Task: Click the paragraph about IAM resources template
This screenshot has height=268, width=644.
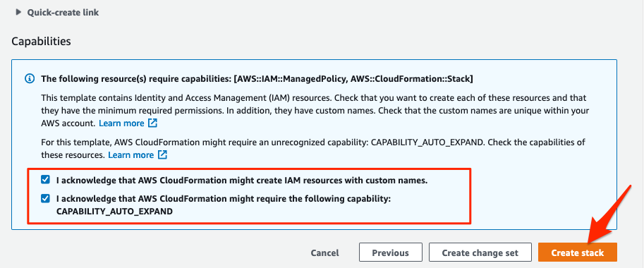Action: (313, 111)
